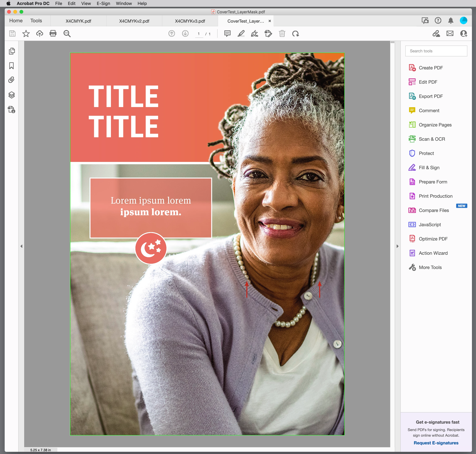476x454 pixels.
Task: Click the Delete page trash icon
Action: pos(282,33)
